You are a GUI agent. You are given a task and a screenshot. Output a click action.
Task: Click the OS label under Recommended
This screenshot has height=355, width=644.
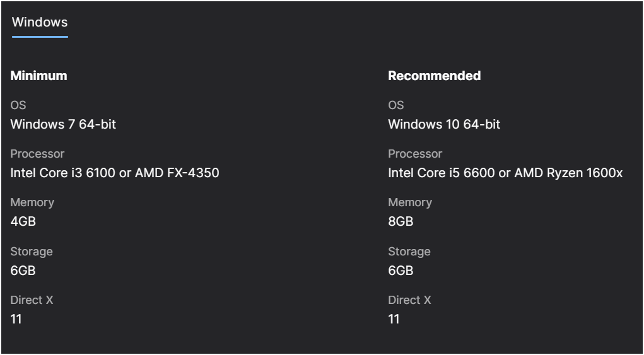(x=396, y=105)
